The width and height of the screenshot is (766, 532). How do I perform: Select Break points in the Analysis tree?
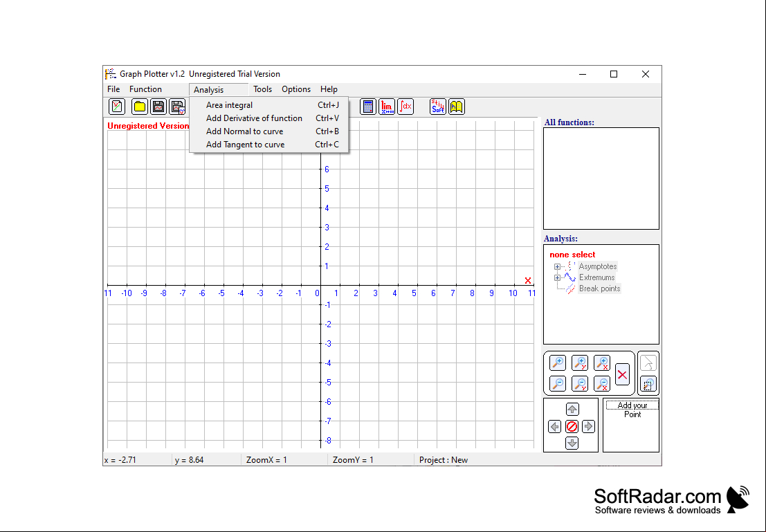[x=599, y=288]
